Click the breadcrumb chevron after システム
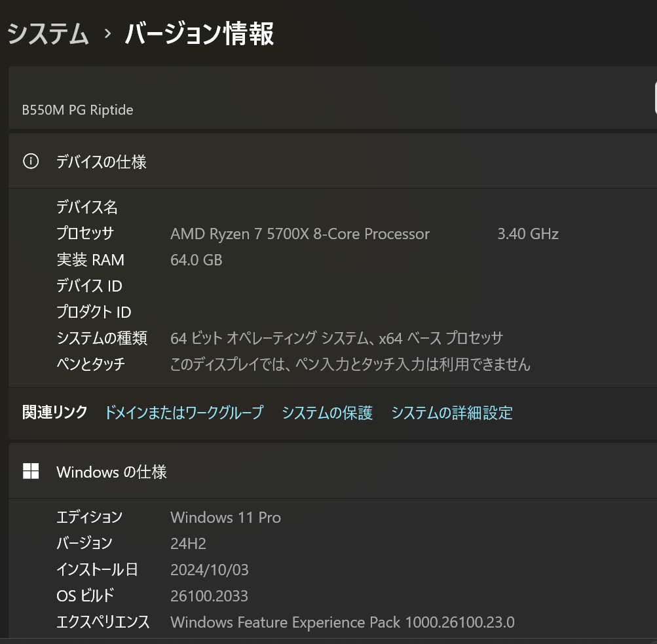 click(x=107, y=33)
